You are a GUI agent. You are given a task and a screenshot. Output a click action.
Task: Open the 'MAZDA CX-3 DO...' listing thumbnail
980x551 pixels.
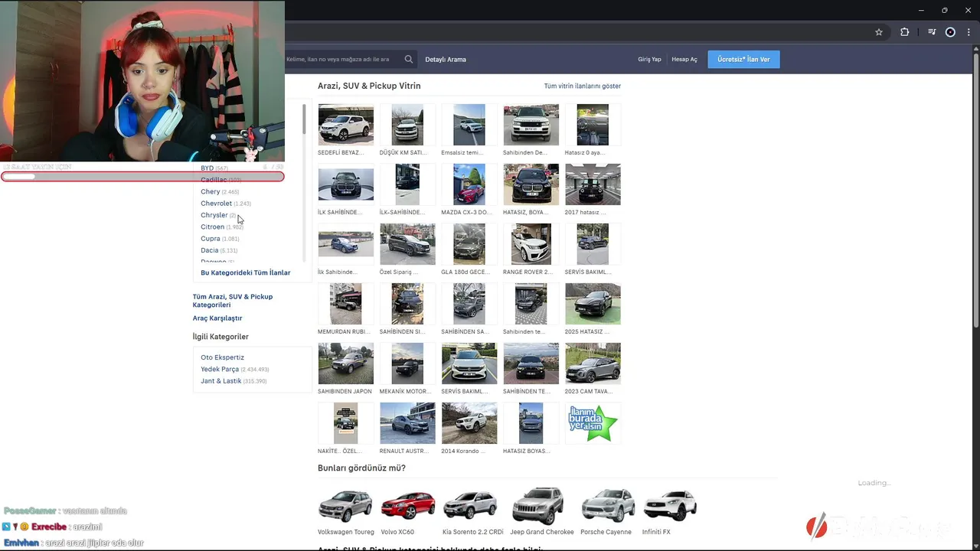469,184
